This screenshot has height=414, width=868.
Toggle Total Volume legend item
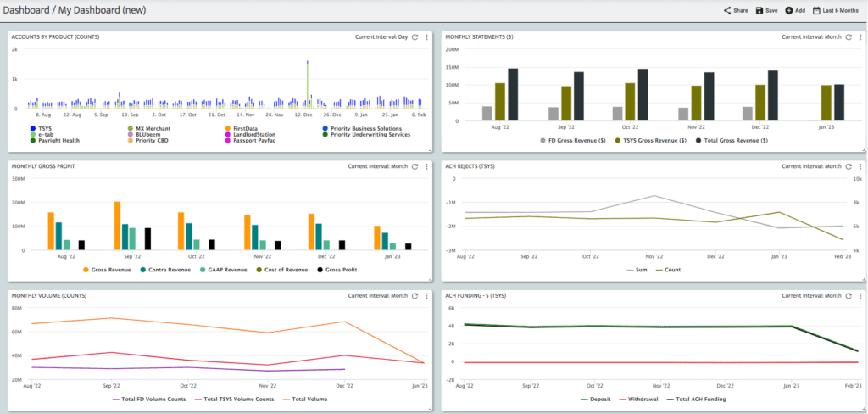click(304, 399)
